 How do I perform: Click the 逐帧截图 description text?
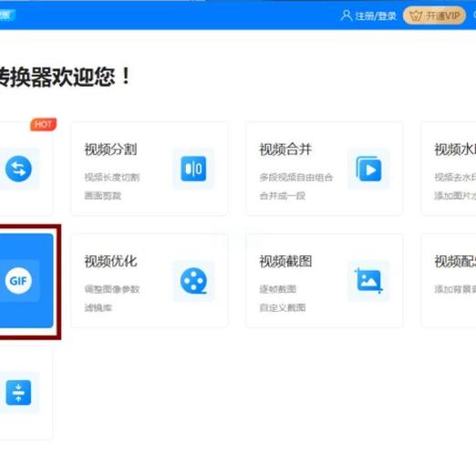coord(278,289)
